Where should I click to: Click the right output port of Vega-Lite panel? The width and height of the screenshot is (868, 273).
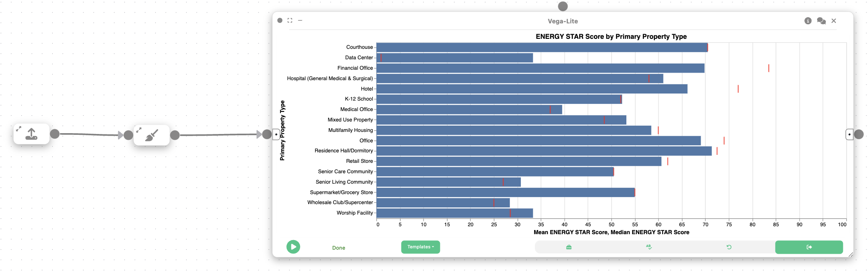[x=859, y=134]
